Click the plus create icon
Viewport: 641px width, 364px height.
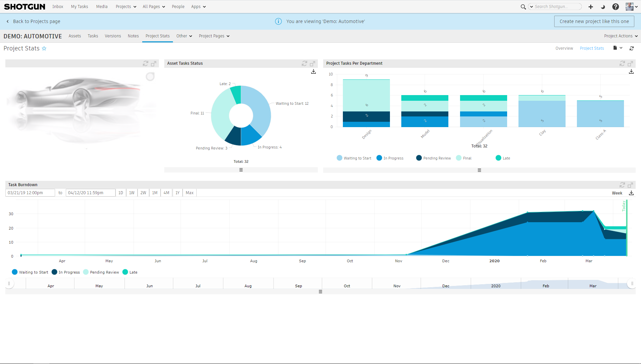tap(591, 7)
